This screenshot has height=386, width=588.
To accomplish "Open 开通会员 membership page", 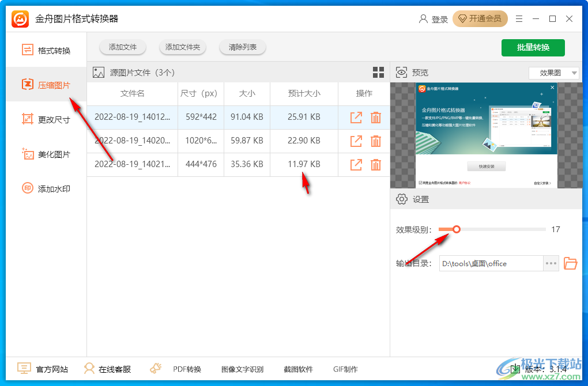I will click(x=480, y=18).
